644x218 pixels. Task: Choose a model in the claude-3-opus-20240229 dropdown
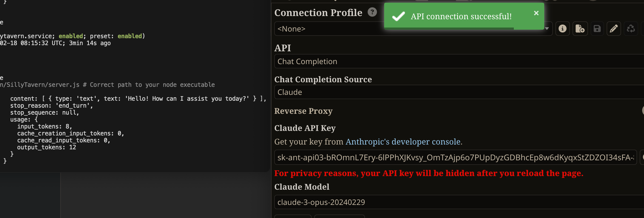pos(459,202)
